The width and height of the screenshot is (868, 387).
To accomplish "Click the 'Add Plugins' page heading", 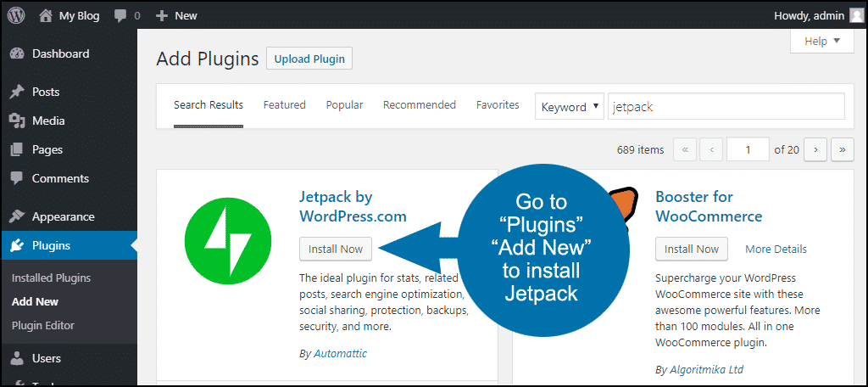I will (208, 59).
